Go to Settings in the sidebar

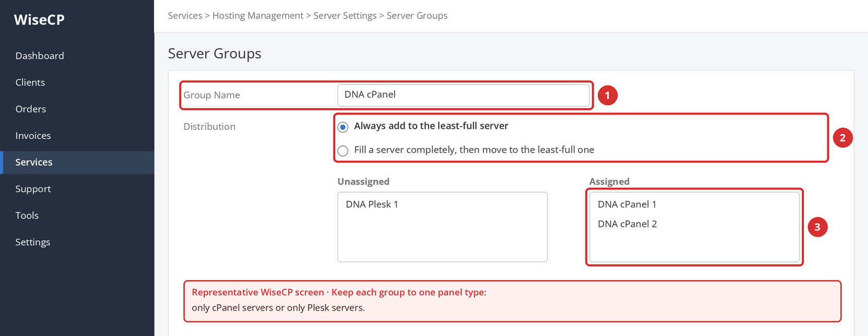click(x=33, y=242)
